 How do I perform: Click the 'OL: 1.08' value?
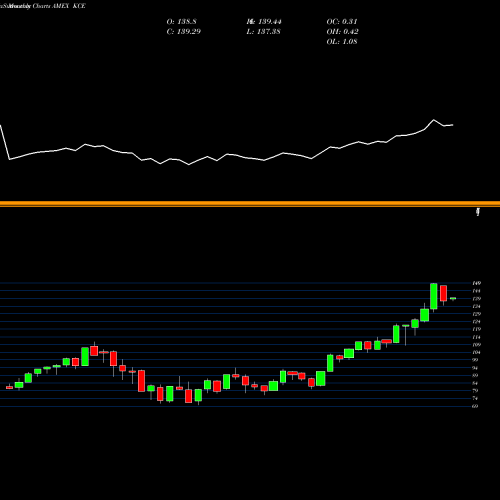coord(342,42)
